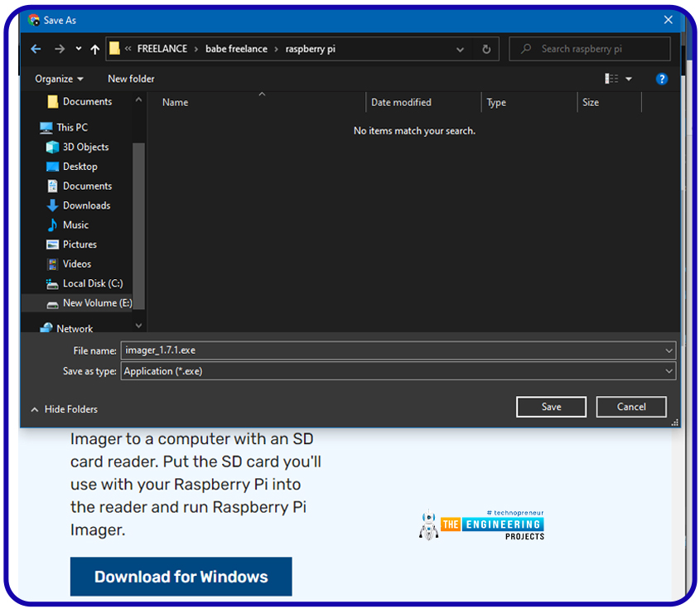Click the Desktop icon in sidebar
Screen dimensions: 700x609
53,167
